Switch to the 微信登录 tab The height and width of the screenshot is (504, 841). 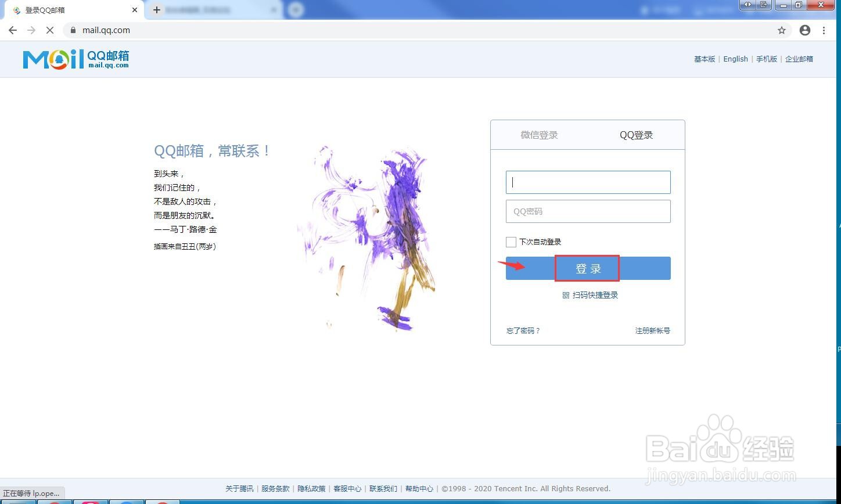coord(539,135)
